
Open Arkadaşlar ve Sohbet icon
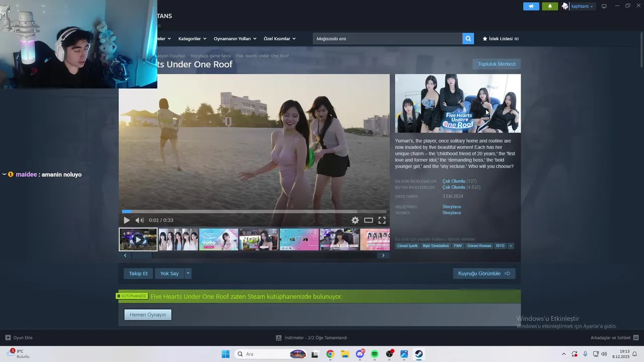(636, 337)
